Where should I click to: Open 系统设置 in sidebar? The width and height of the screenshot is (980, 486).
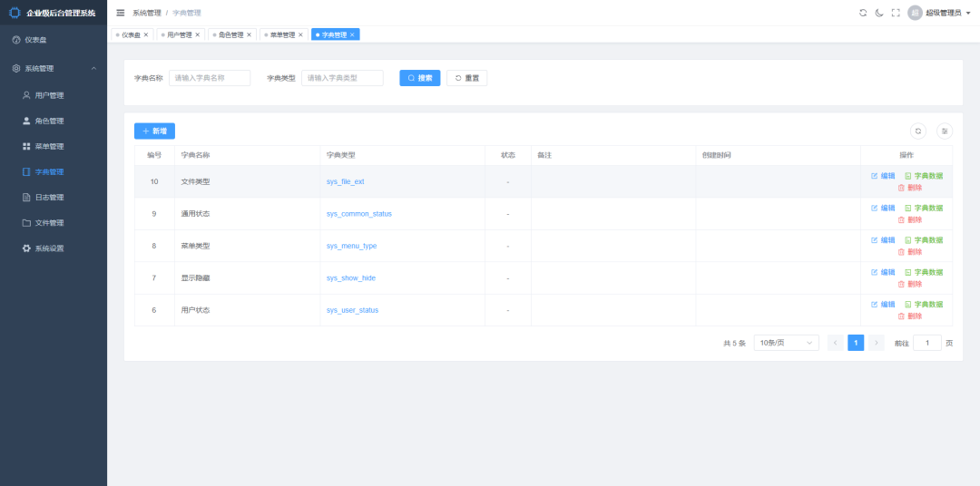(x=54, y=248)
